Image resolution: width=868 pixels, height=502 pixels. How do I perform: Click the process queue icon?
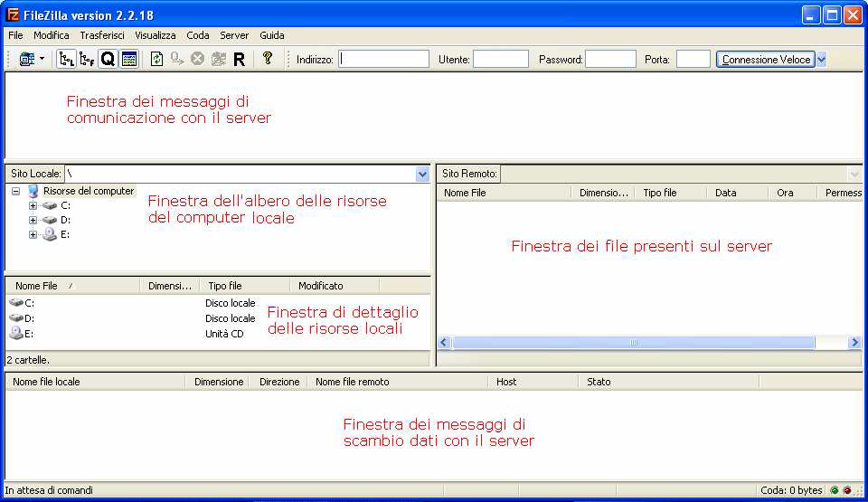tap(177, 59)
